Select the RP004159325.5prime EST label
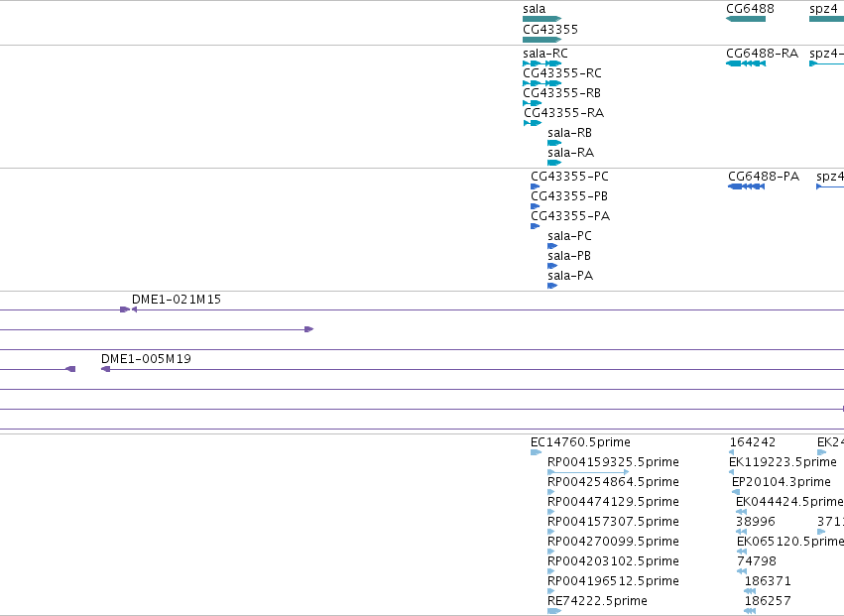This screenshot has width=844, height=616. coord(613,462)
